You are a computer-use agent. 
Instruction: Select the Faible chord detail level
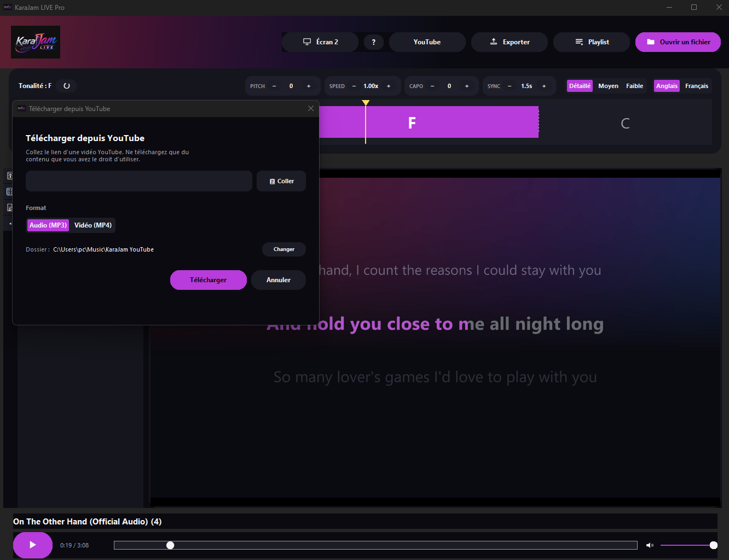[635, 86]
